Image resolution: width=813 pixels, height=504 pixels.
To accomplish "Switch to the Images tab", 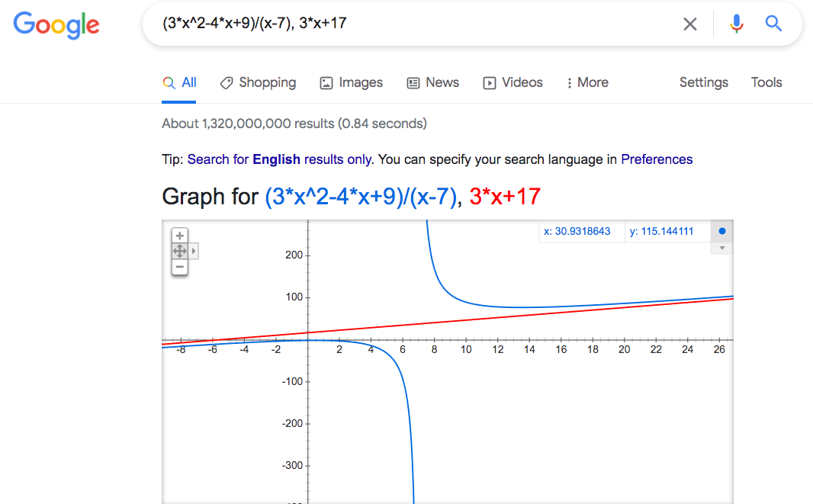I will point(351,82).
